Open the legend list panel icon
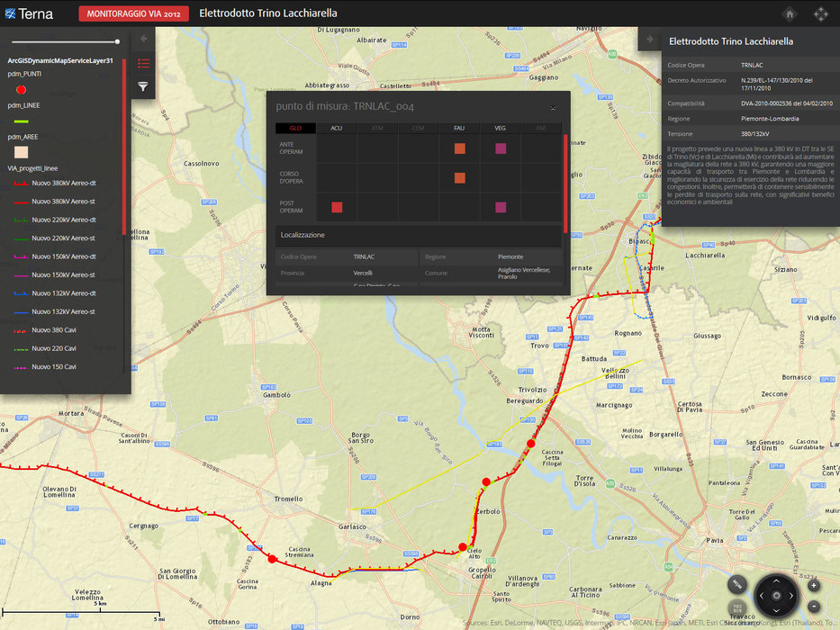Screen dimensions: 840x630 (x=142, y=63)
